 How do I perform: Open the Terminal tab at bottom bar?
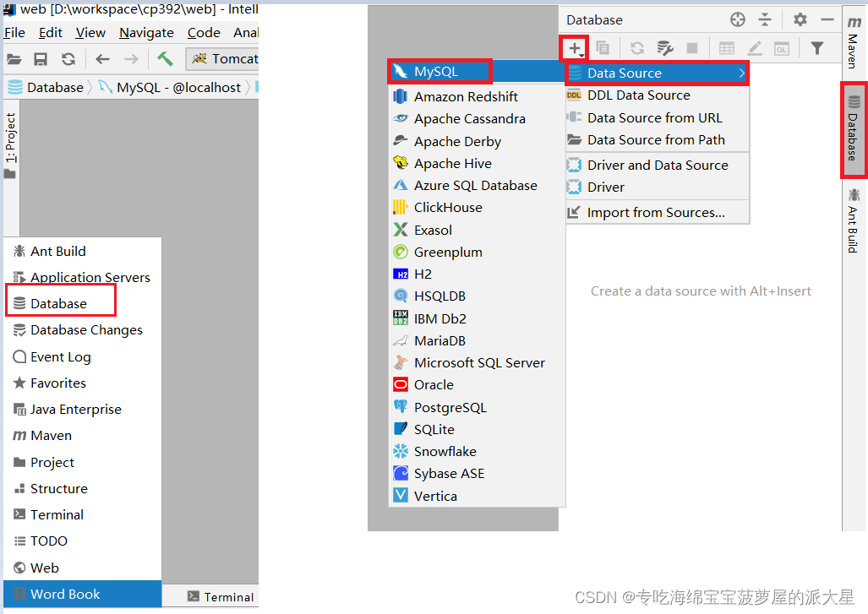(x=221, y=597)
